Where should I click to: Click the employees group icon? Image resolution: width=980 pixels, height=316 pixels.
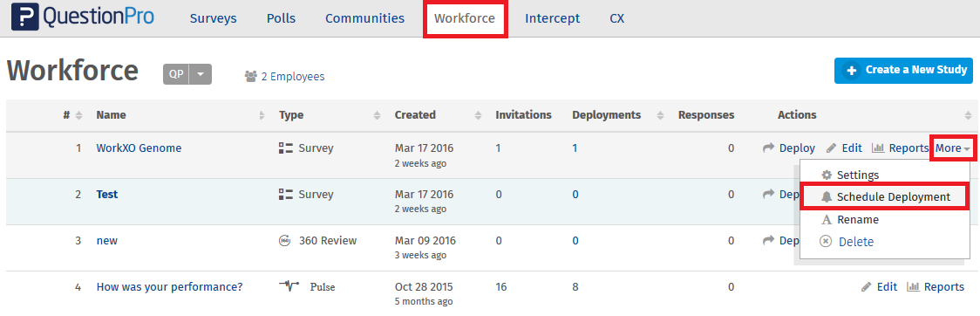[250, 76]
